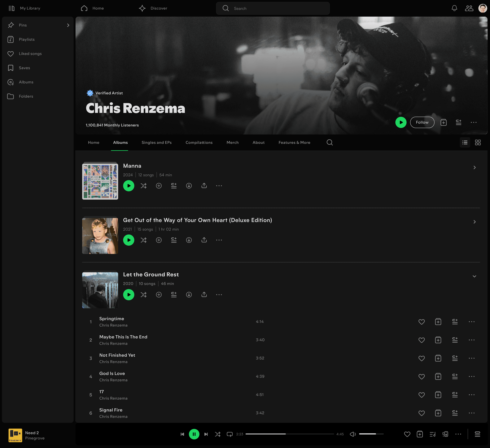The image size is (490, 448).
Task: Focus the Search input field
Action: click(x=273, y=8)
